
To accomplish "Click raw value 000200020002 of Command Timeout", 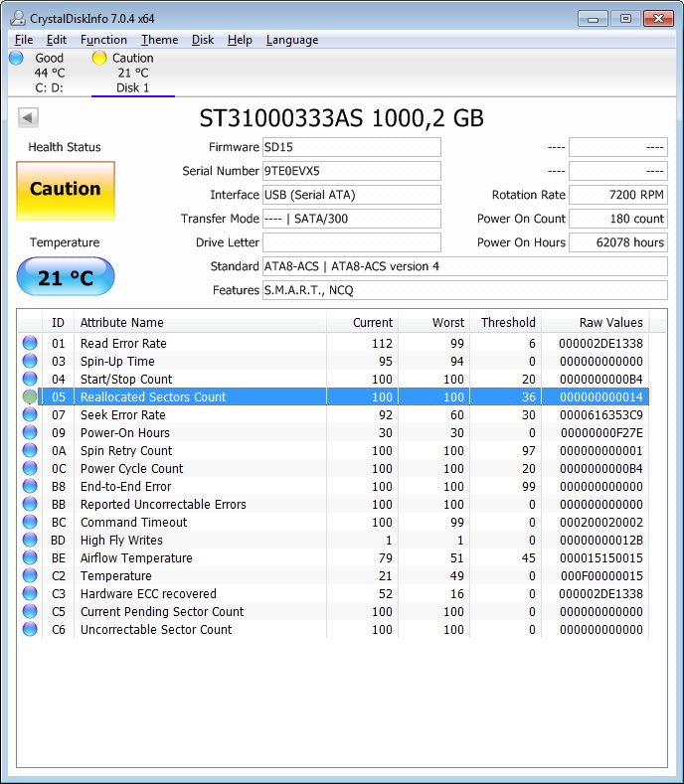I will pyautogui.click(x=601, y=522).
